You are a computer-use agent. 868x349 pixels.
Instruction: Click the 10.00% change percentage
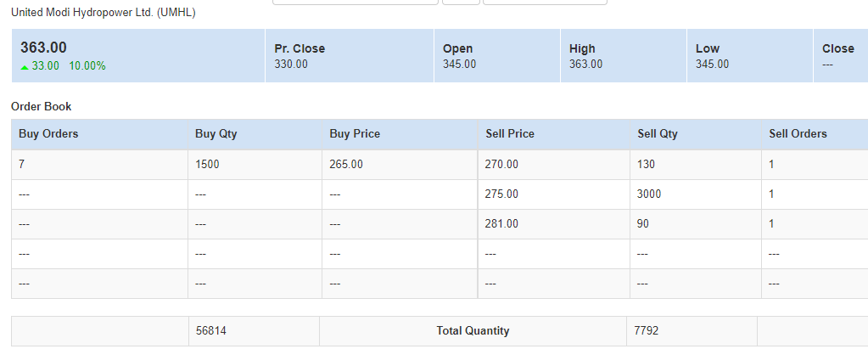coord(87,66)
